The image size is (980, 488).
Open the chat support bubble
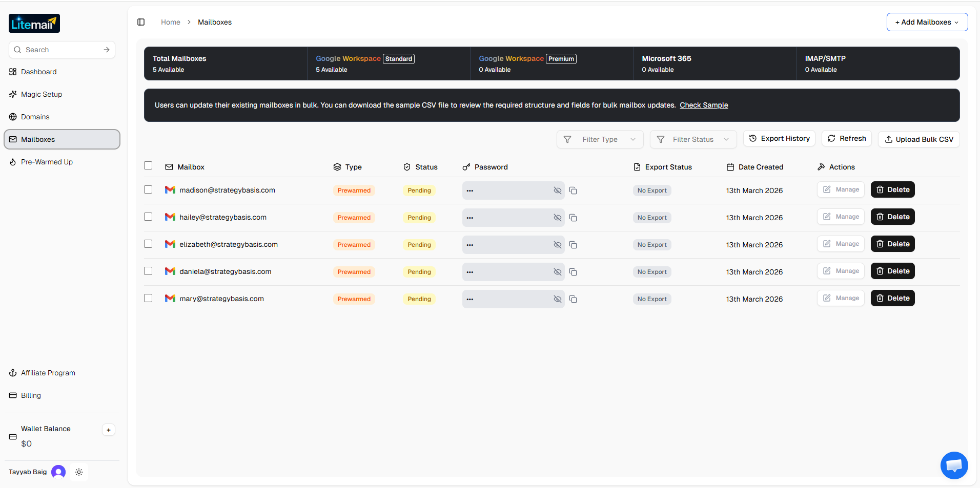click(953, 465)
